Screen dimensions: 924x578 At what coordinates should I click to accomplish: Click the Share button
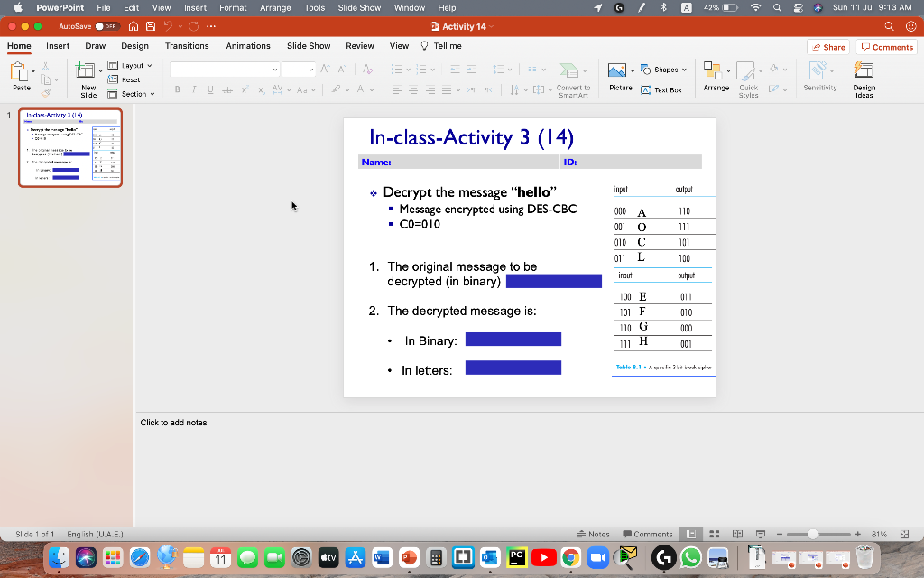point(828,46)
